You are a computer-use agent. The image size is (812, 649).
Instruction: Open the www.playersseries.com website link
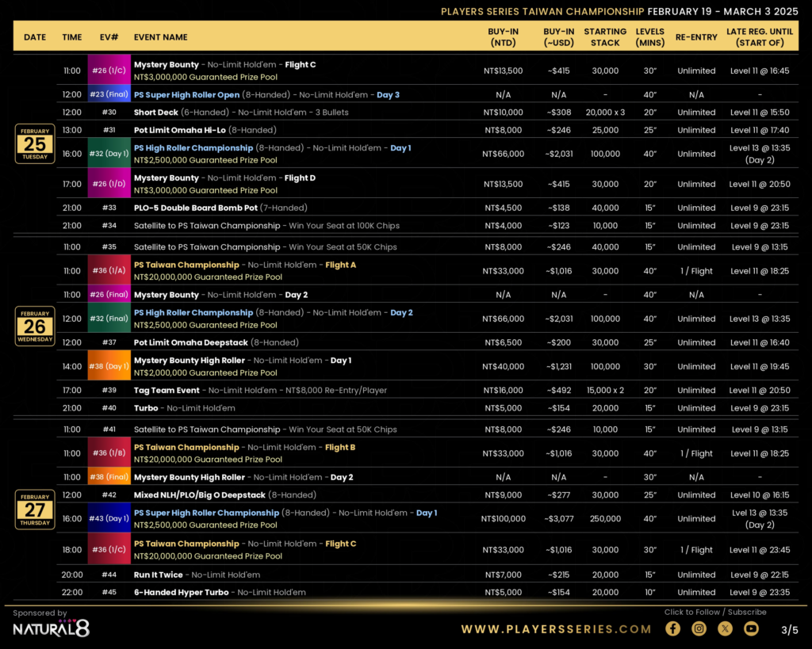coord(556,629)
